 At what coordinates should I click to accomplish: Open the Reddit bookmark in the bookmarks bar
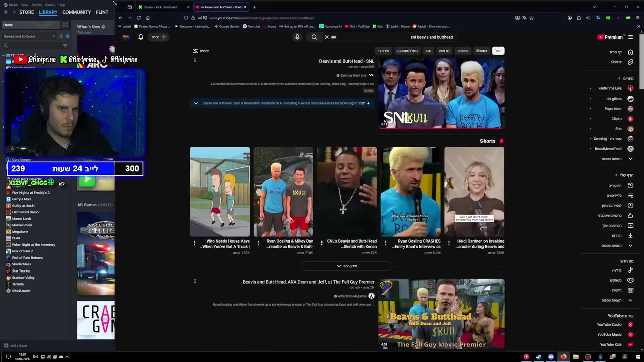[431, 26]
